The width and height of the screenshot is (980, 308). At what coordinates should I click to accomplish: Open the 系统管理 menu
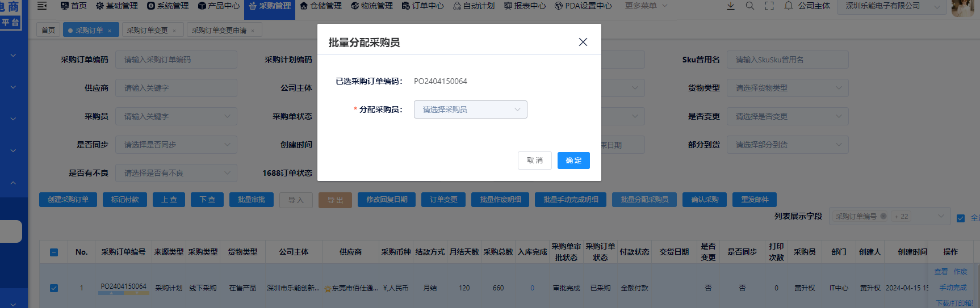[x=167, y=6]
